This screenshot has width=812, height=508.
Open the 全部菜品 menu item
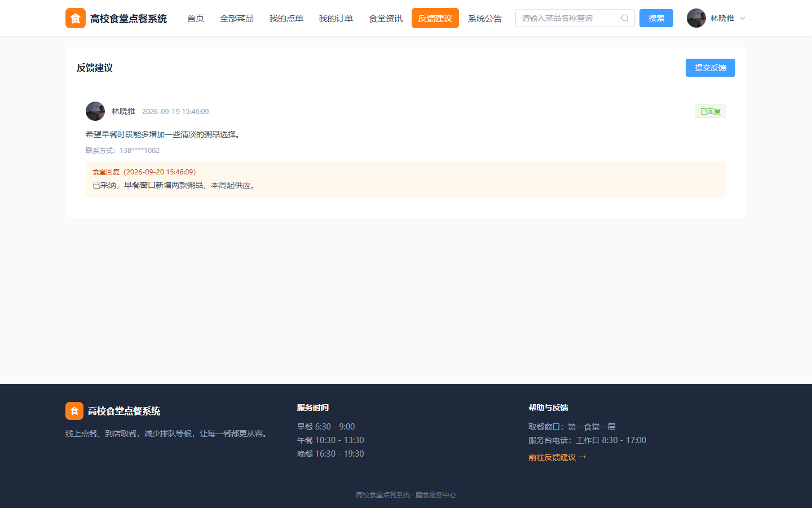coord(237,18)
